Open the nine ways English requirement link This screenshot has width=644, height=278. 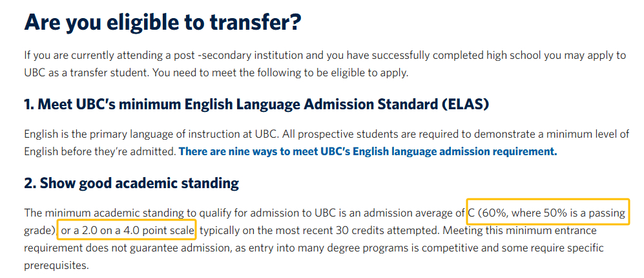[368, 151]
